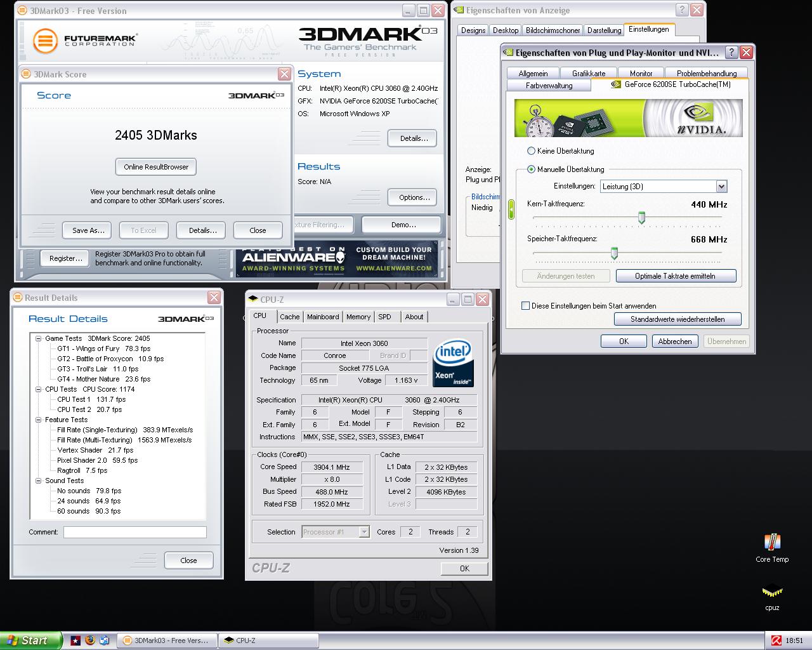Click the NVIDIA banner logo

(700, 118)
